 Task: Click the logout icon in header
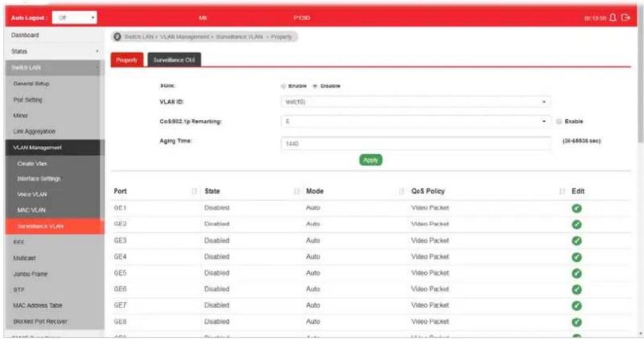point(626,18)
